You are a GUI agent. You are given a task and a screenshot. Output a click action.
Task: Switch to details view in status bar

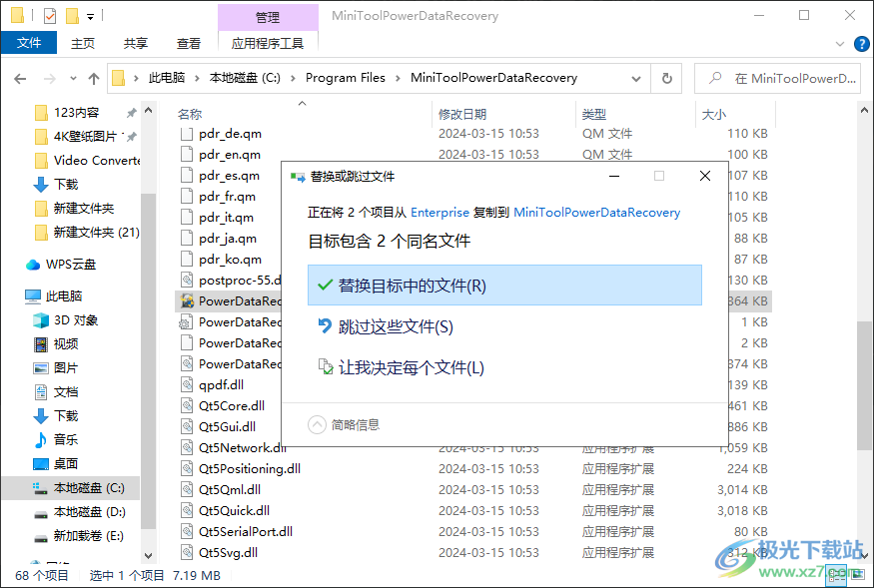(x=836, y=576)
